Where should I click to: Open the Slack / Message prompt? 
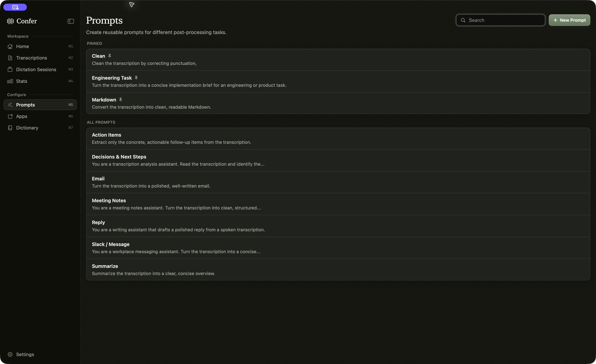[338, 248]
